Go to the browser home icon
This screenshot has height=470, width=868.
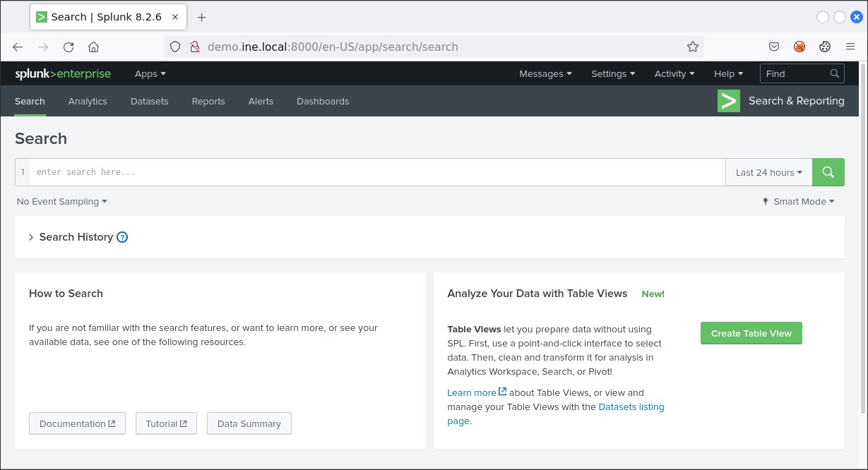click(93, 47)
